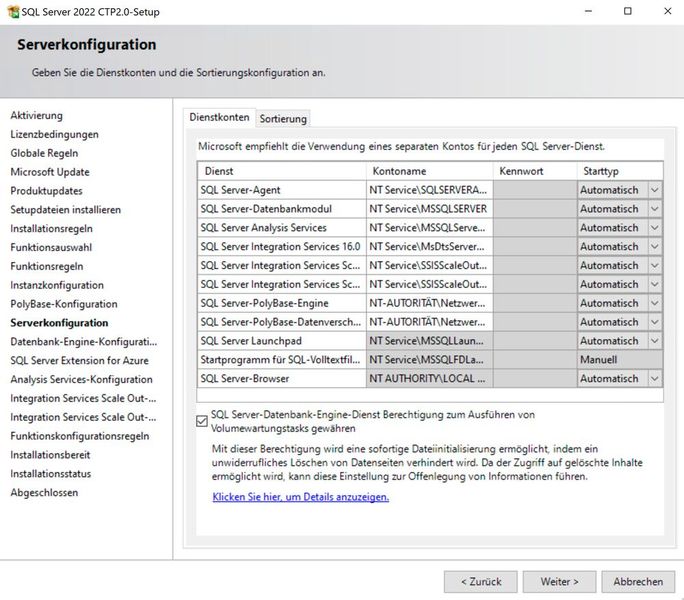This screenshot has height=600, width=684.
Task: Click Datenbank-Engine-Konfigurati... in the steps list
Action: [84, 342]
